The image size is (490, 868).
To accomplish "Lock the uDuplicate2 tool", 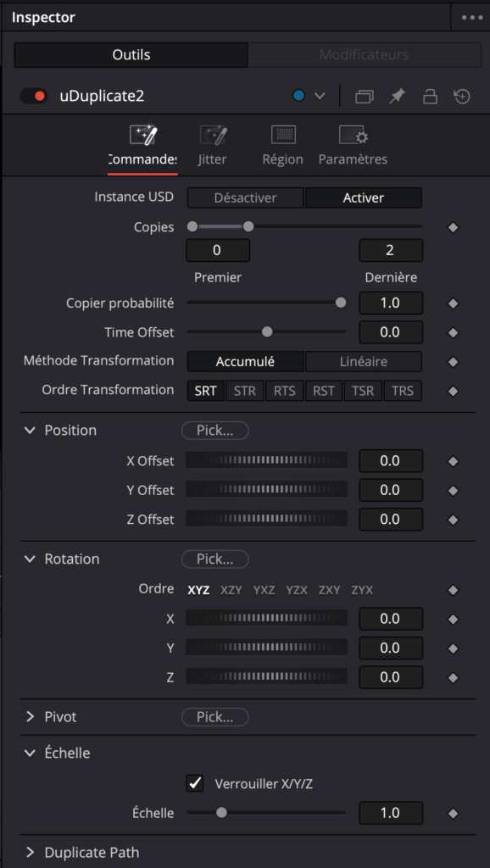I will (430, 97).
